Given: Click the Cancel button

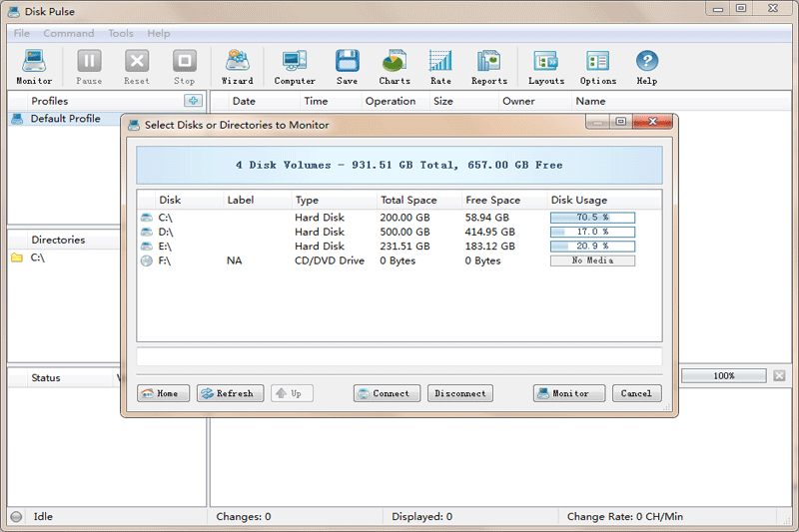Looking at the screenshot, I should click(636, 393).
